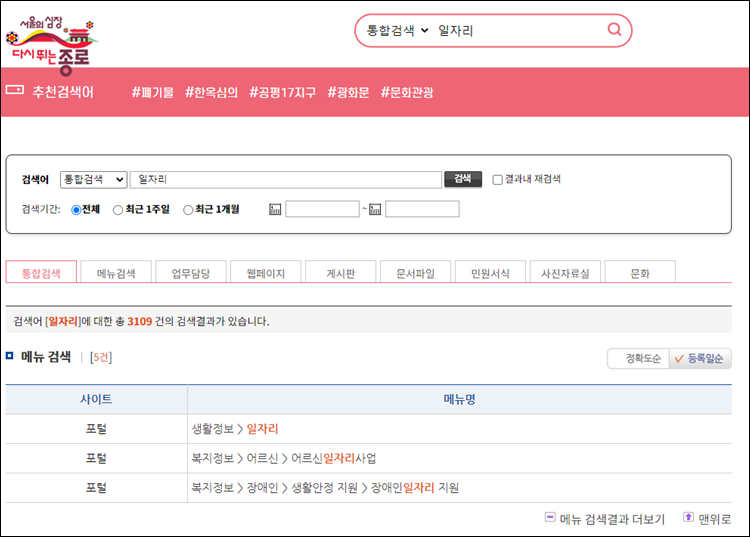Image resolution: width=750 pixels, height=537 pixels.
Task: Click 메뉴 검색결과 더보기 link
Action: click(x=612, y=519)
